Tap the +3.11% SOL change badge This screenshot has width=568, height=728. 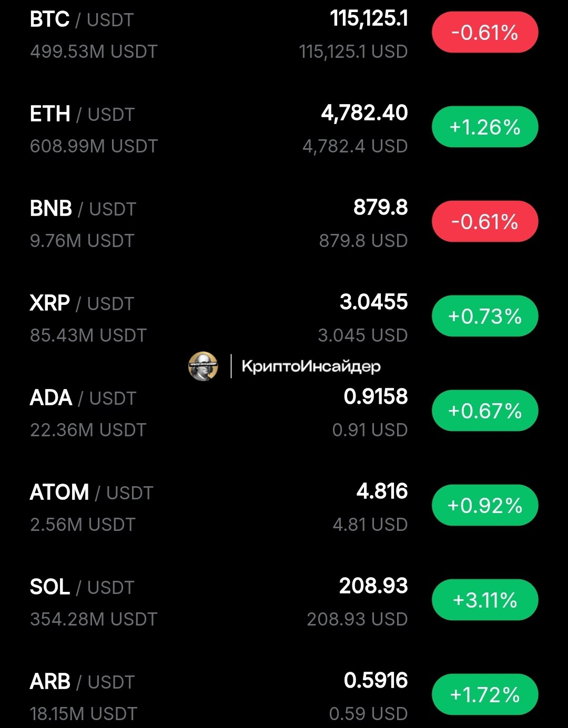485,600
